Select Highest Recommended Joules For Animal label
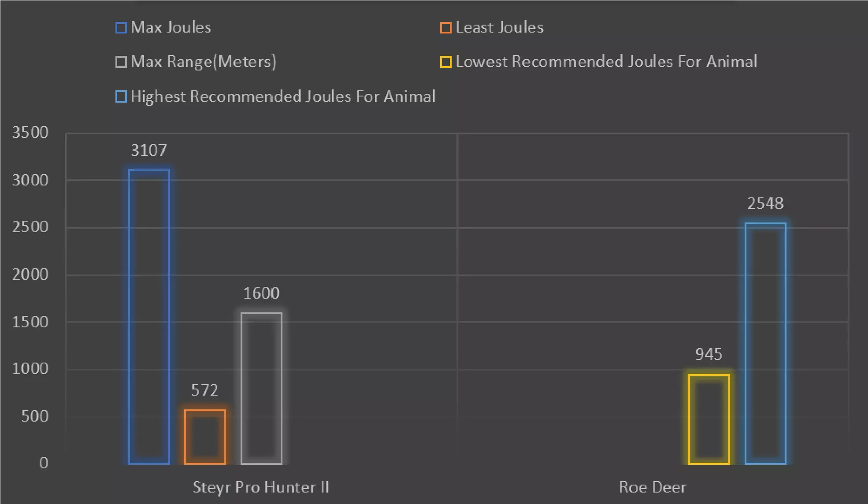The image size is (868, 504). (283, 96)
